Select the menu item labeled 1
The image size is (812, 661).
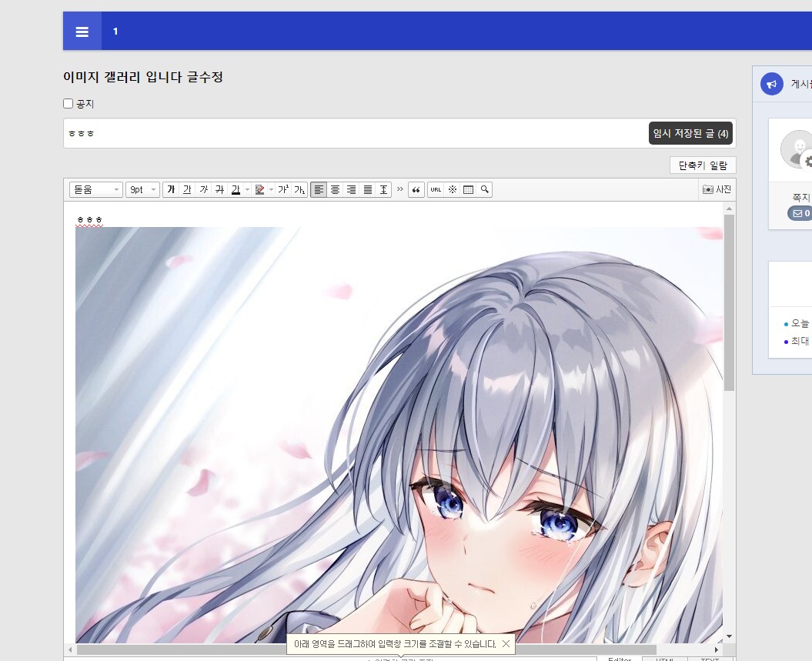(115, 32)
